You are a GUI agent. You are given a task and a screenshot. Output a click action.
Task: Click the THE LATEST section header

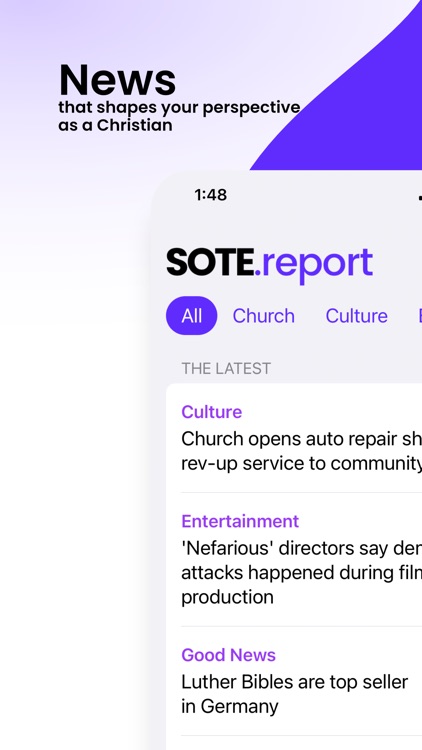point(226,368)
